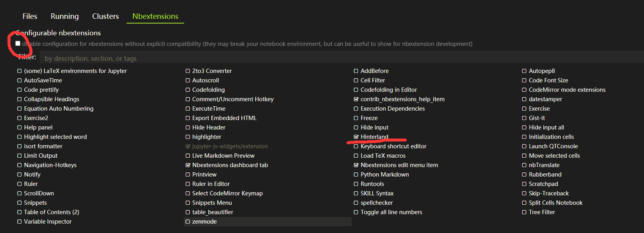Uncheck Nbextensions dashboard tab checkbox
The image size is (644, 233).
pos(188,165)
